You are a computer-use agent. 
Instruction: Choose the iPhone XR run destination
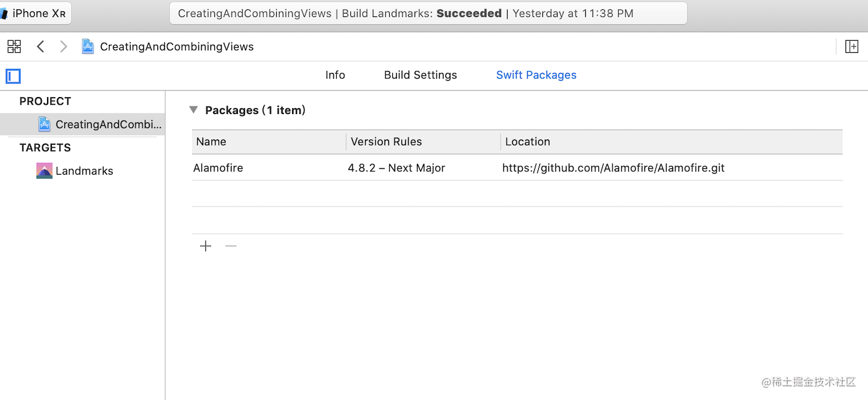click(35, 13)
